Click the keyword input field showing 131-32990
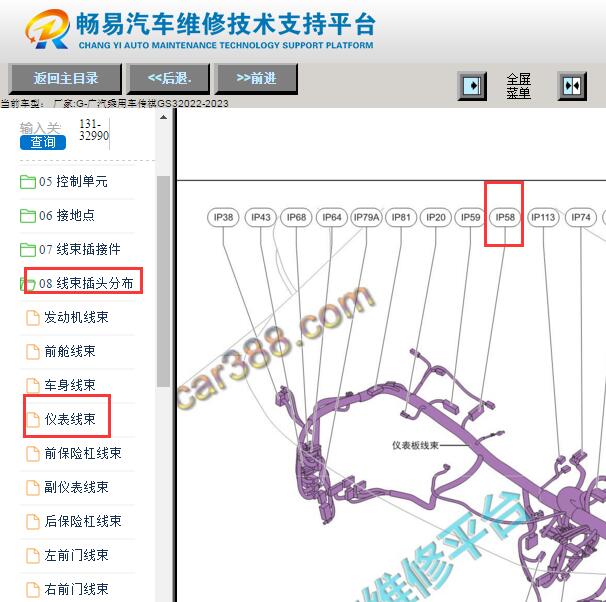Image resolution: width=606 pixels, height=602 pixels. [x=94, y=130]
